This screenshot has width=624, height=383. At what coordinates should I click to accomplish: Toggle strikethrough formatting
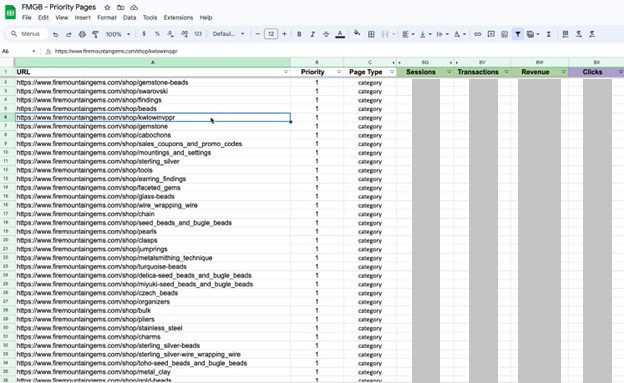pyautogui.click(x=326, y=34)
